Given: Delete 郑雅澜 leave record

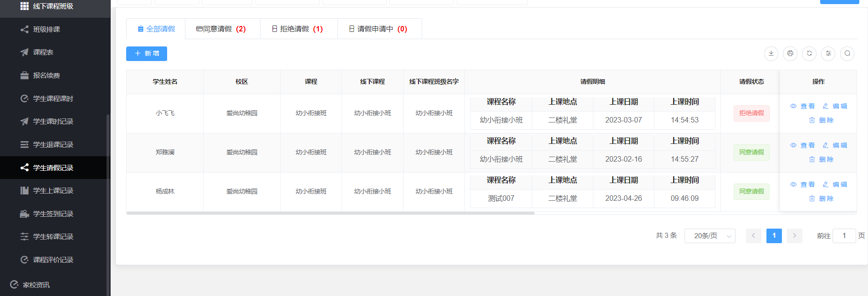Looking at the screenshot, I should pos(822,159).
